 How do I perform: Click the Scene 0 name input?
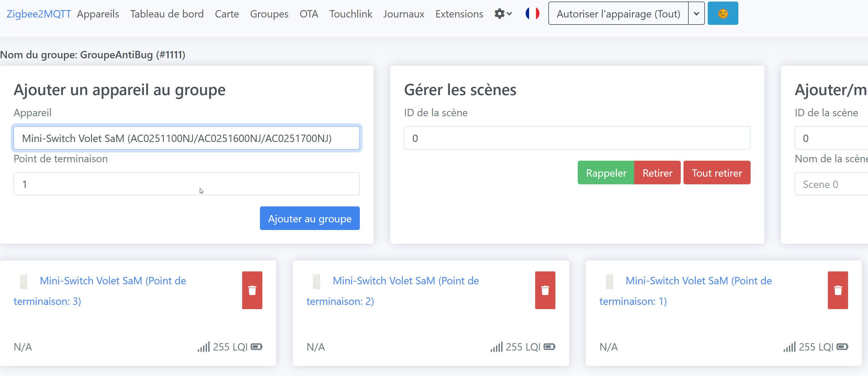coord(831,184)
